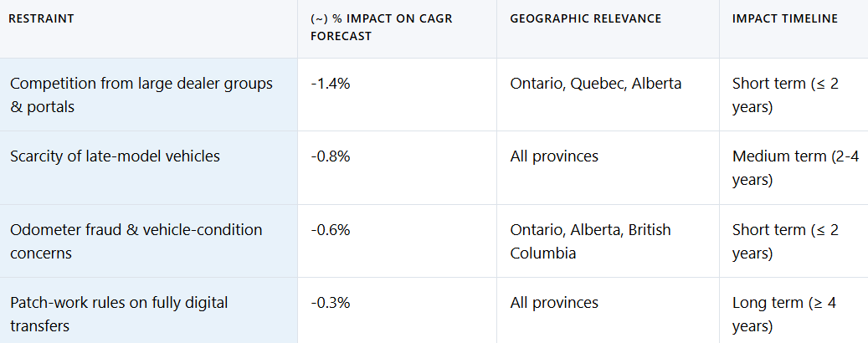This screenshot has width=868, height=343.
Task: Click All provinces in the scarcity row
Action: 554,156
